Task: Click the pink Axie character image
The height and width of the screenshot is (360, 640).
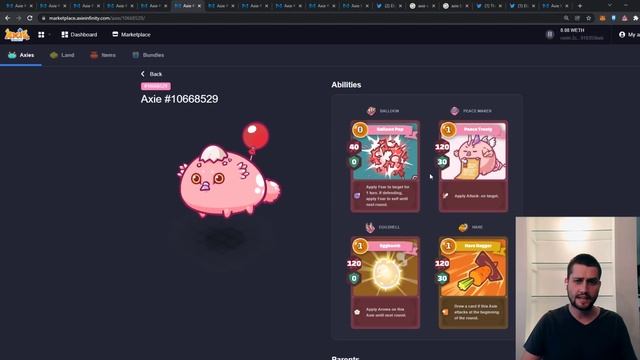Action: [229, 171]
